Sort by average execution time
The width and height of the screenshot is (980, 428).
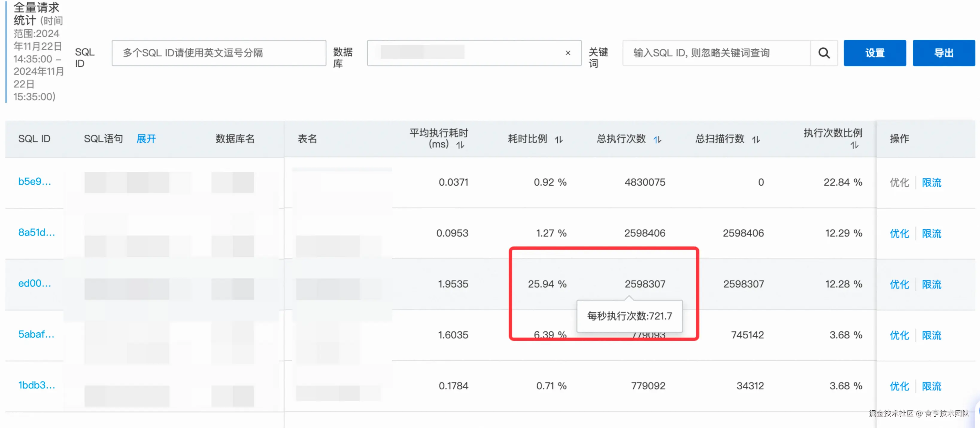(460, 145)
